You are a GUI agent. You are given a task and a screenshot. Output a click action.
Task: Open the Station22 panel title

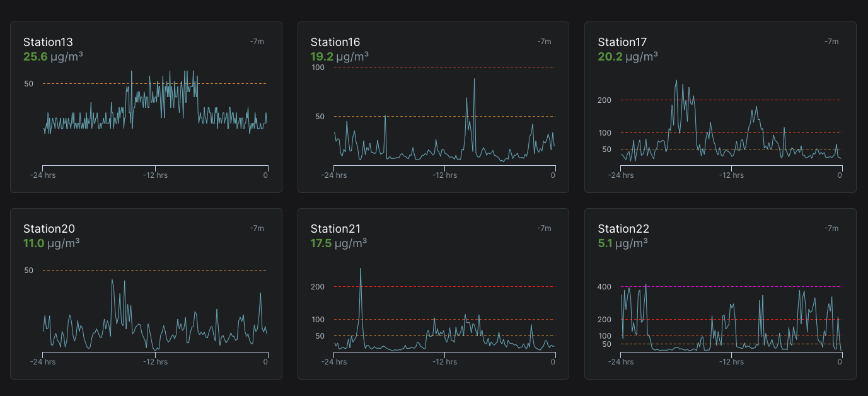click(623, 229)
